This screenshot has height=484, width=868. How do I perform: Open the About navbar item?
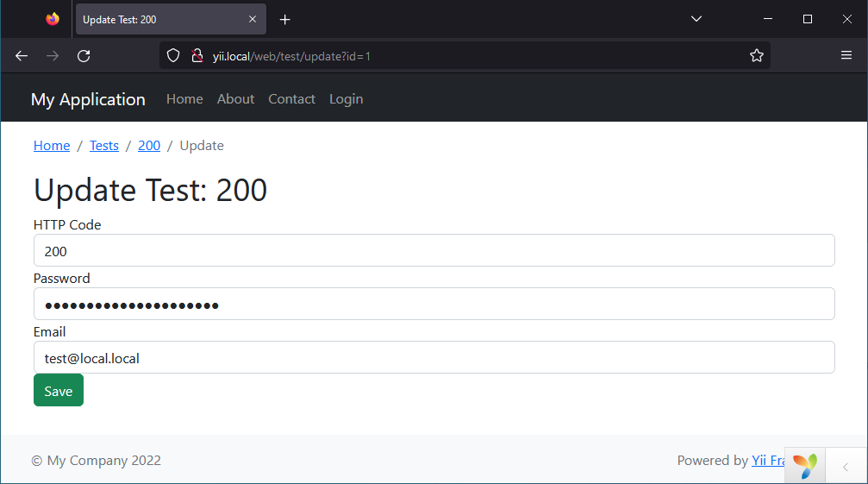coord(236,99)
